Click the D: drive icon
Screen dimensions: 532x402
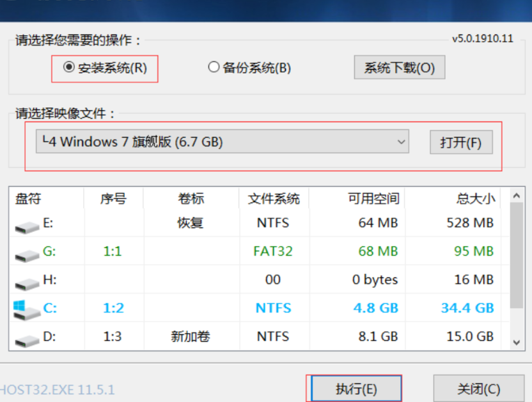click(27, 338)
